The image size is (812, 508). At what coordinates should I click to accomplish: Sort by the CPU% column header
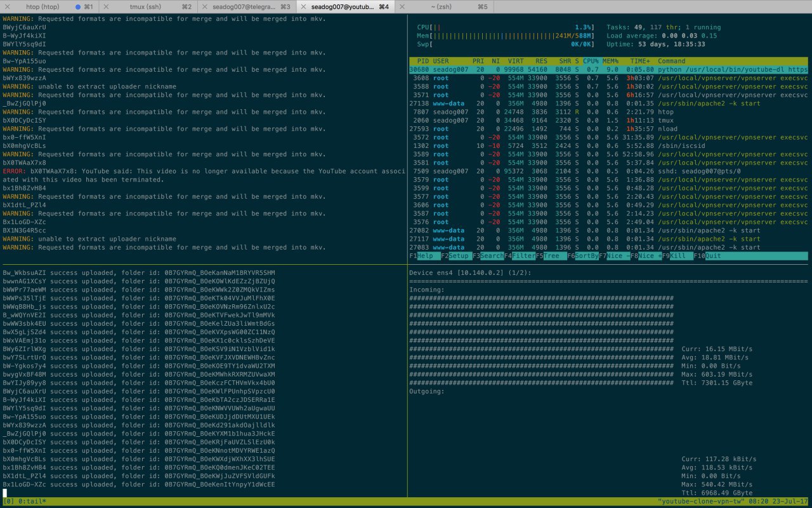coord(591,61)
